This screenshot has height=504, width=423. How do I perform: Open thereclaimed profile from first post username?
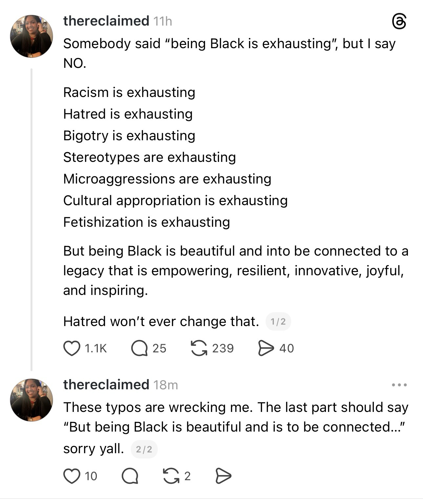[x=106, y=21]
